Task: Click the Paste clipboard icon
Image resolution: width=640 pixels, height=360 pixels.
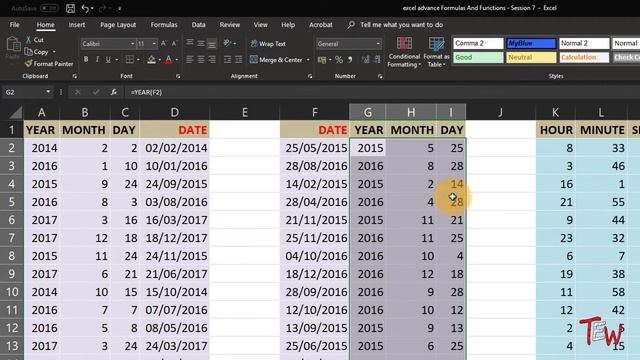Action: 13,44
